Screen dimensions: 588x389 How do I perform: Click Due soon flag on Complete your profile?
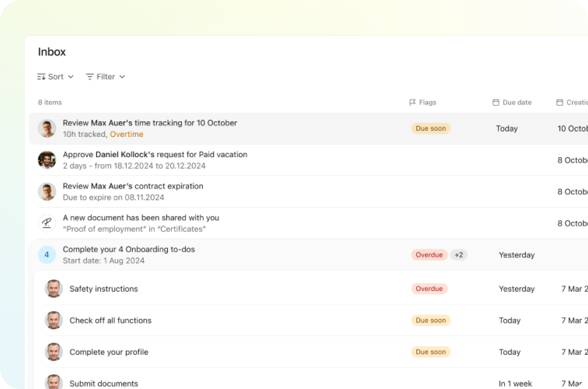(x=431, y=352)
